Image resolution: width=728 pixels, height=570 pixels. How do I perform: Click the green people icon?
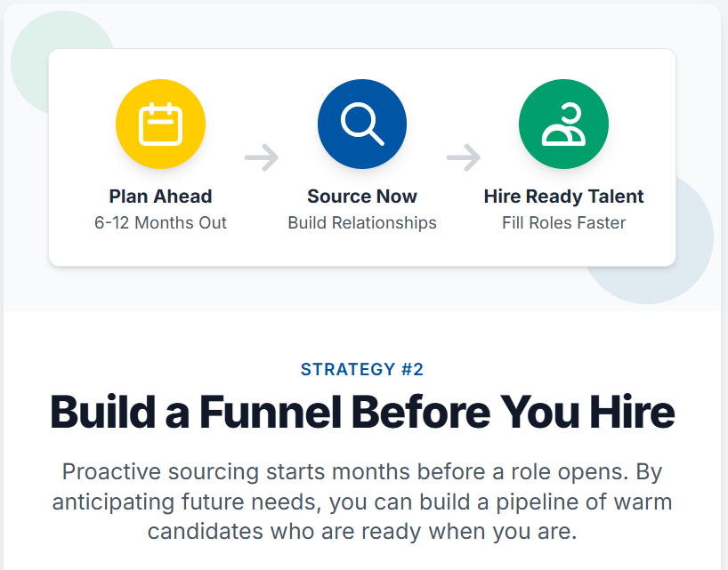563,124
